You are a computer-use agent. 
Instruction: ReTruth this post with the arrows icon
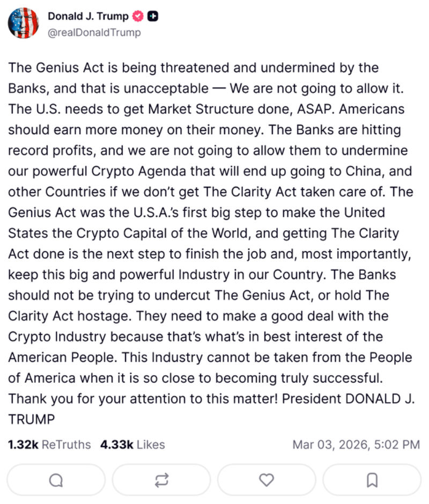(161, 479)
